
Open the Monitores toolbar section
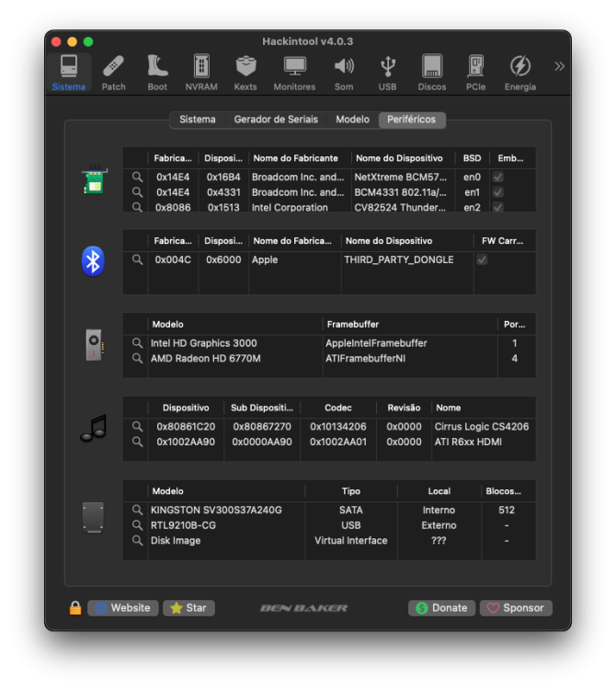point(294,73)
